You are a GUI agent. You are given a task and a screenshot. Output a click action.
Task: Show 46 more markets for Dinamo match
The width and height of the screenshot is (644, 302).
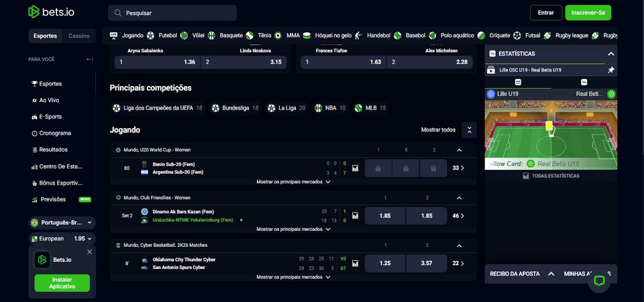point(458,215)
